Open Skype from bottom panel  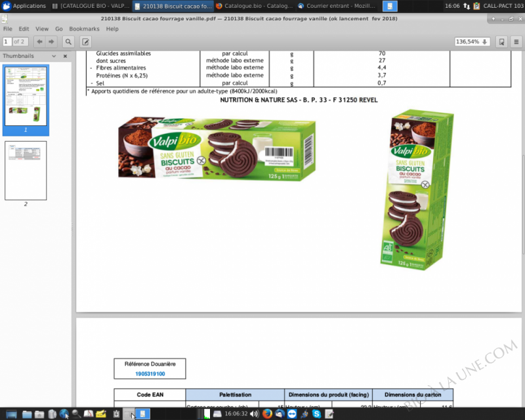[317, 414]
